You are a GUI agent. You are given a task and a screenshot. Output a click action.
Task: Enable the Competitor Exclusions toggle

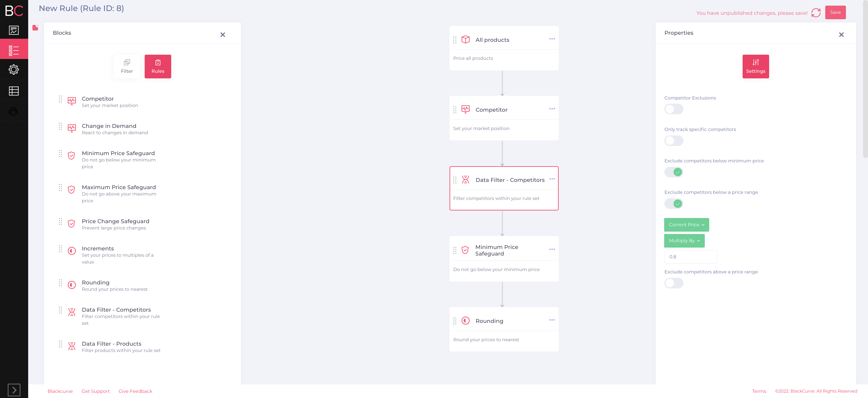(674, 109)
